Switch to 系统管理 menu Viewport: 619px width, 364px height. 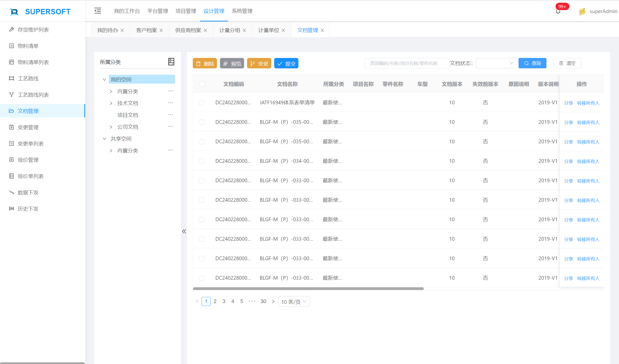coord(242,11)
